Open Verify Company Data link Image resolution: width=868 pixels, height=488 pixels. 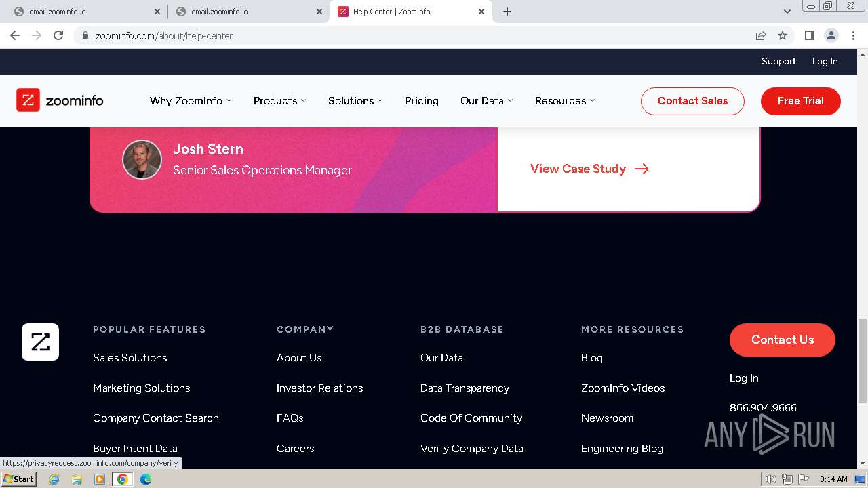[472, 448]
